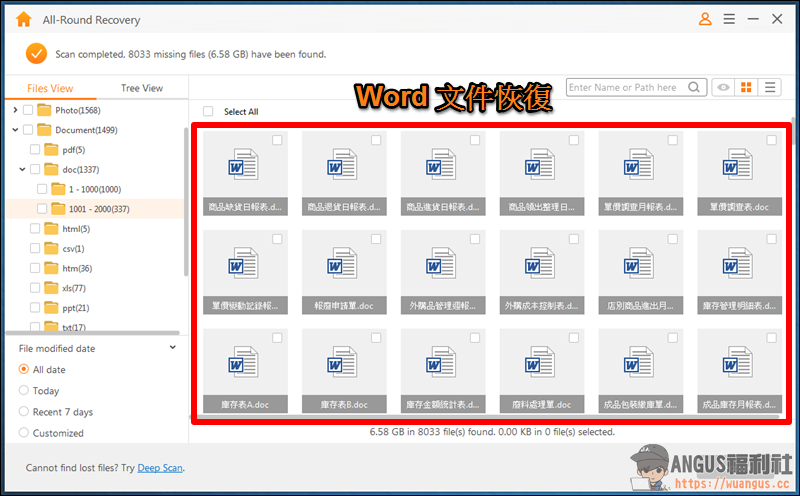This screenshot has width=800, height=496.
Task: Switch to grid thumbnail view
Action: (746, 87)
